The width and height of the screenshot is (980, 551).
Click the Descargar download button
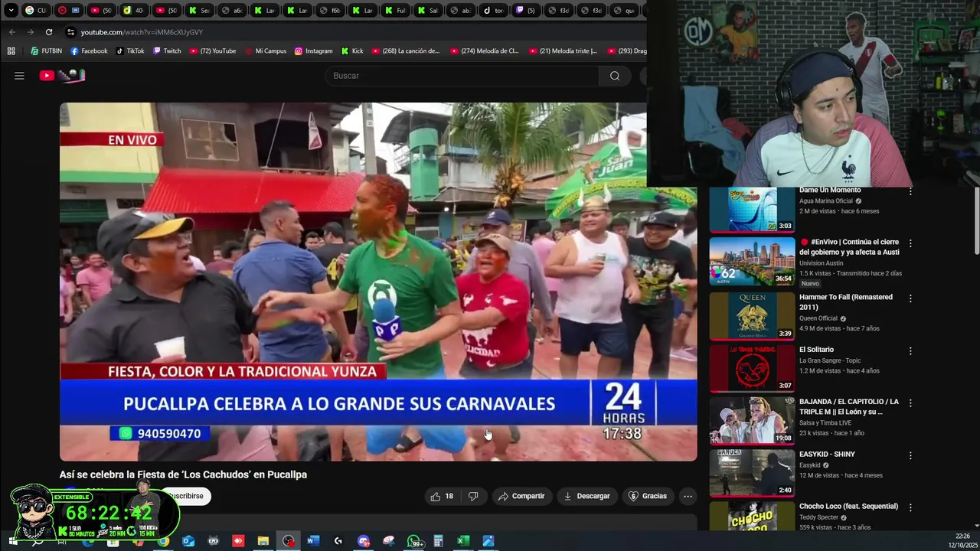tap(586, 496)
